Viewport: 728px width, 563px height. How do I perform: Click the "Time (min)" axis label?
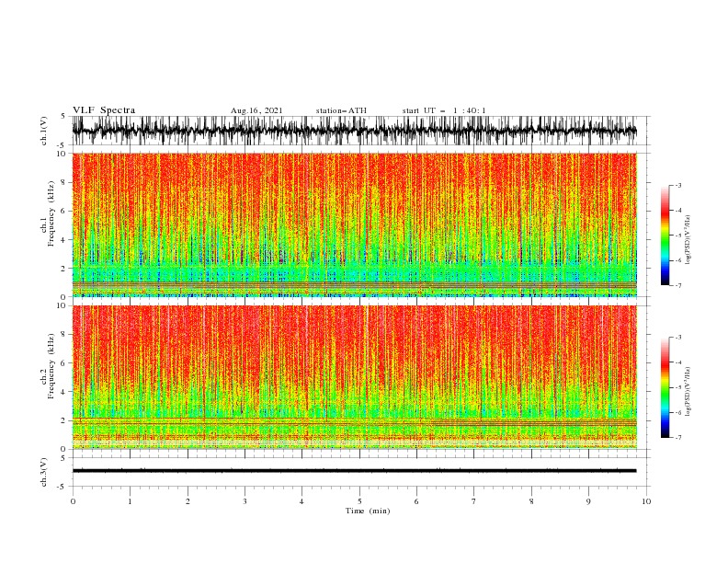(x=368, y=511)
